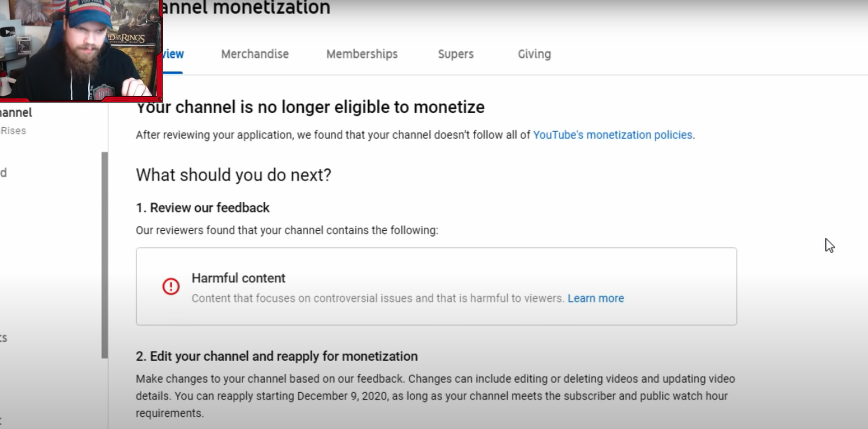The image size is (868, 429).
Task: Click the no longer eligible to monetize heading
Action: tap(310, 107)
